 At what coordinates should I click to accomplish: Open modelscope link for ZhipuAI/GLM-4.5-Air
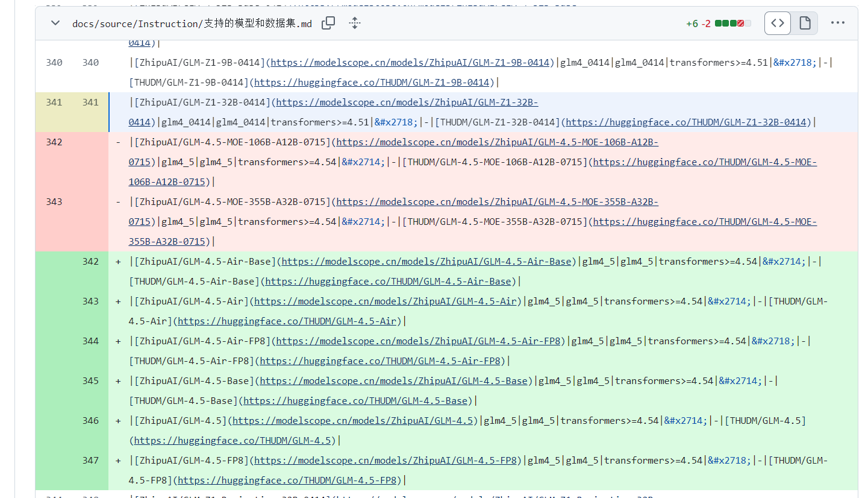point(386,301)
